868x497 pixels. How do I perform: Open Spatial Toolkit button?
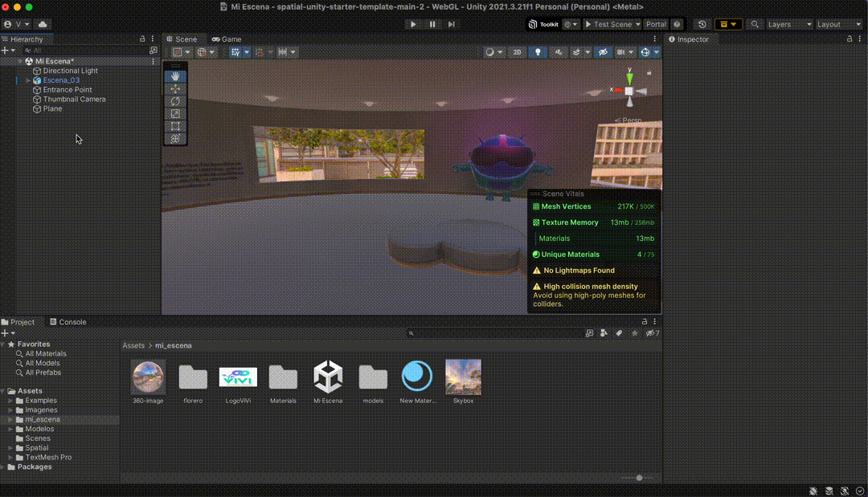(543, 24)
